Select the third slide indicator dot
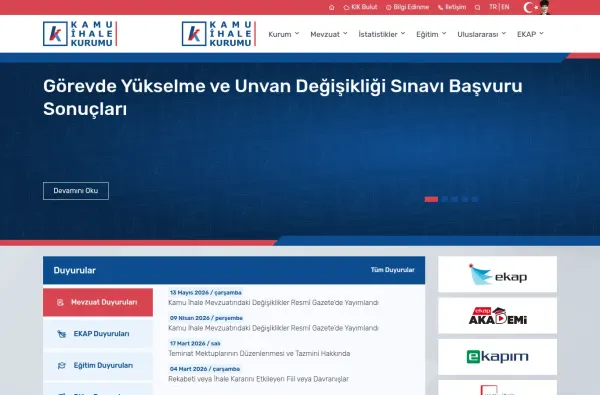600x395 pixels. (455, 199)
